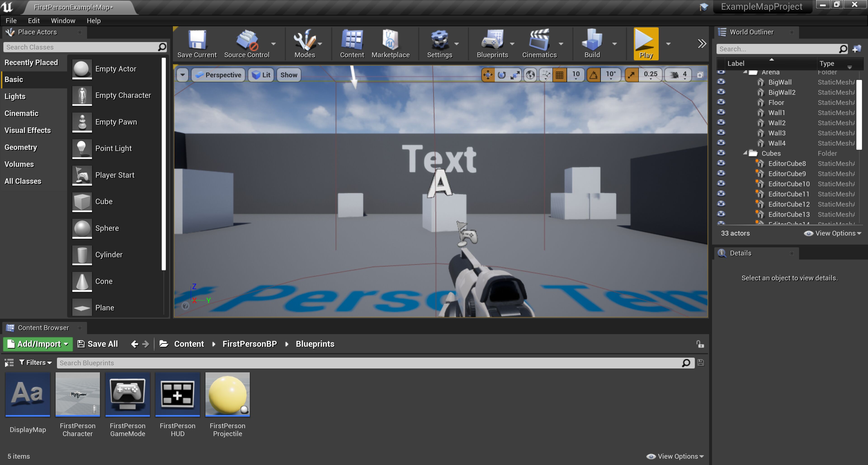Image resolution: width=868 pixels, height=465 pixels.
Task: Click the Add/Import button
Action: pos(38,344)
